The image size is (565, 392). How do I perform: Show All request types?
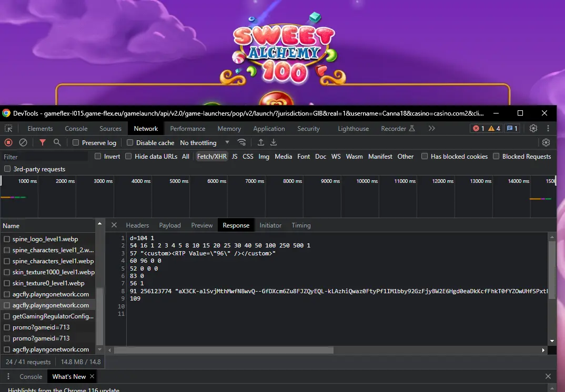click(186, 157)
